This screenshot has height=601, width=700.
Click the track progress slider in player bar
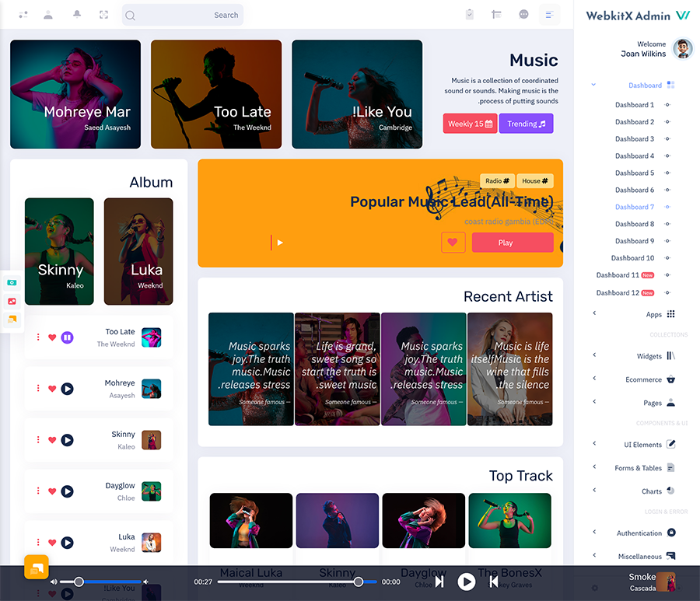(x=297, y=582)
